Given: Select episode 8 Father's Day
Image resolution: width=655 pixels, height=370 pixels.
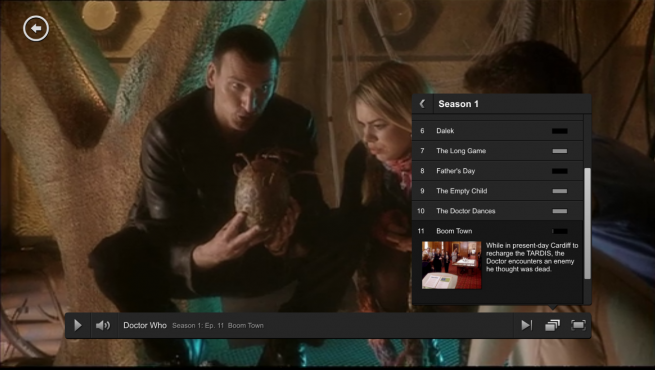Looking at the screenshot, I should click(x=497, y=171).
